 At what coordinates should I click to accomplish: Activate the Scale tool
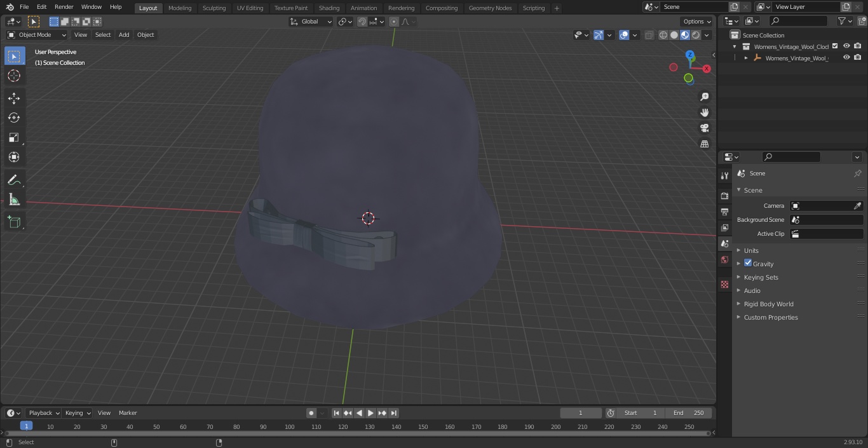pos(14,137)
